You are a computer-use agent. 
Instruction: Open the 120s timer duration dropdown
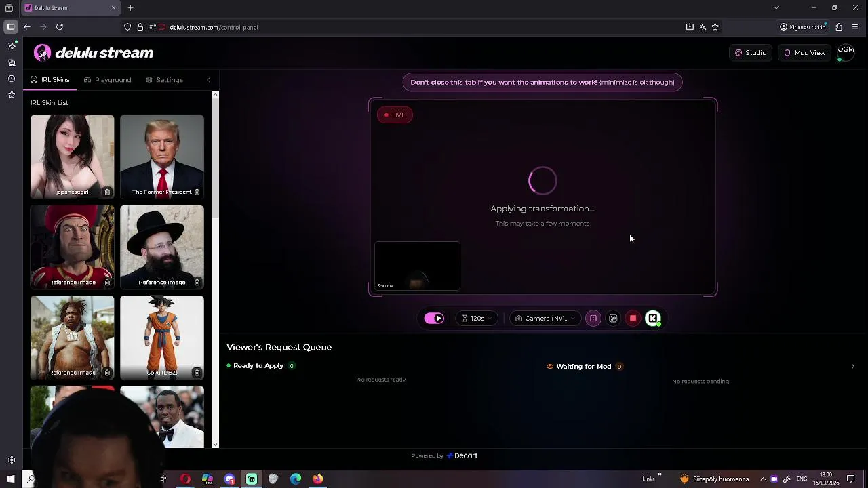coord(477,319)
